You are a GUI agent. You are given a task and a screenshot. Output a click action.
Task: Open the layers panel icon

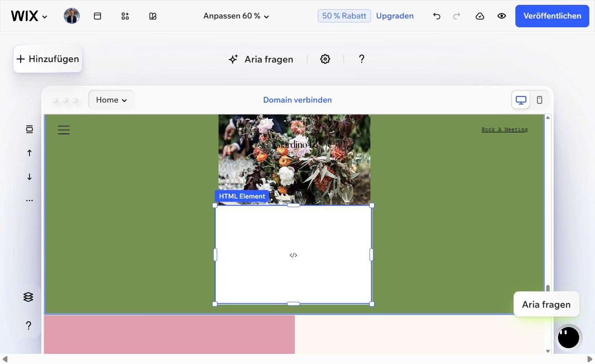pos(28,297)
